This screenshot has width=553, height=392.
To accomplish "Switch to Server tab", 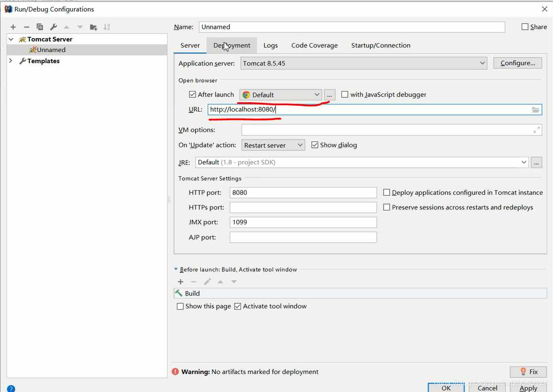I will pos(190,46).
